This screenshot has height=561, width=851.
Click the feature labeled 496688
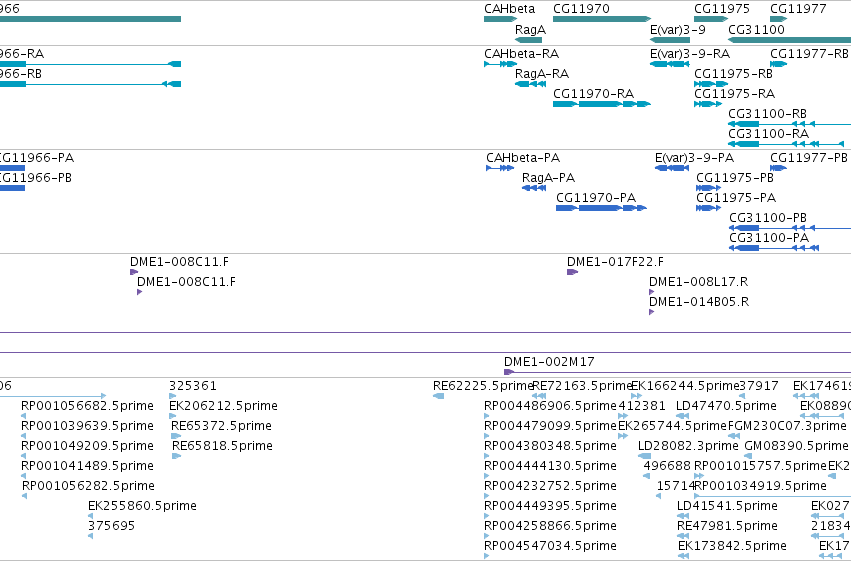coord(646,476)
